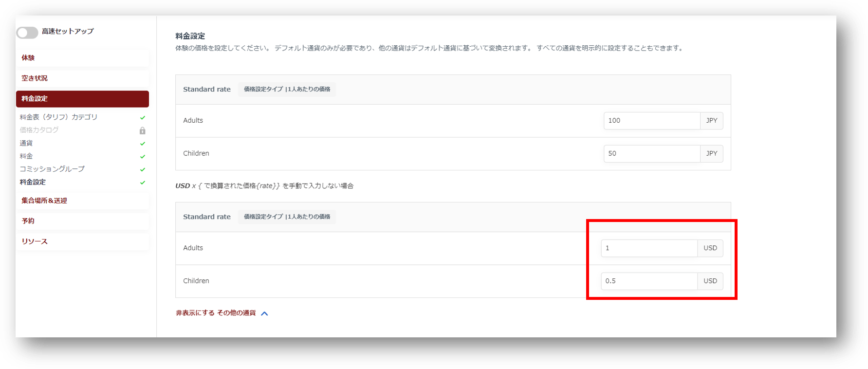Click the checkmark beside 料金表（タリフ）カテゴリ
The image size is (868, 369).
[143, 118]
